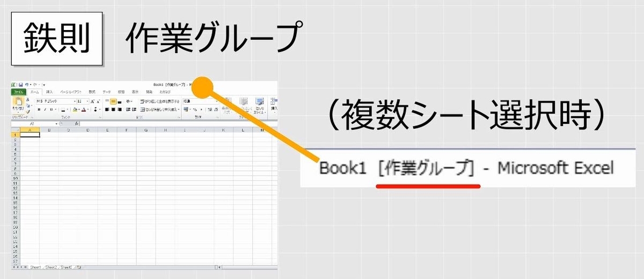Click the Fill Color bucket icon
644x279 pixels.
point(75,110)
